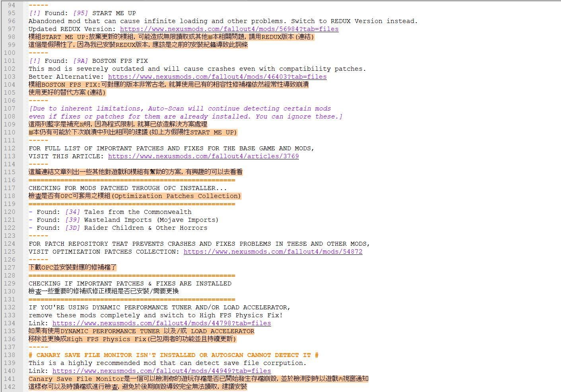Click highlighted line starting '移除並更換成High FPS Physics Fix'
Viewport: 561px width, 392px height.
click(x=132, y=339)
